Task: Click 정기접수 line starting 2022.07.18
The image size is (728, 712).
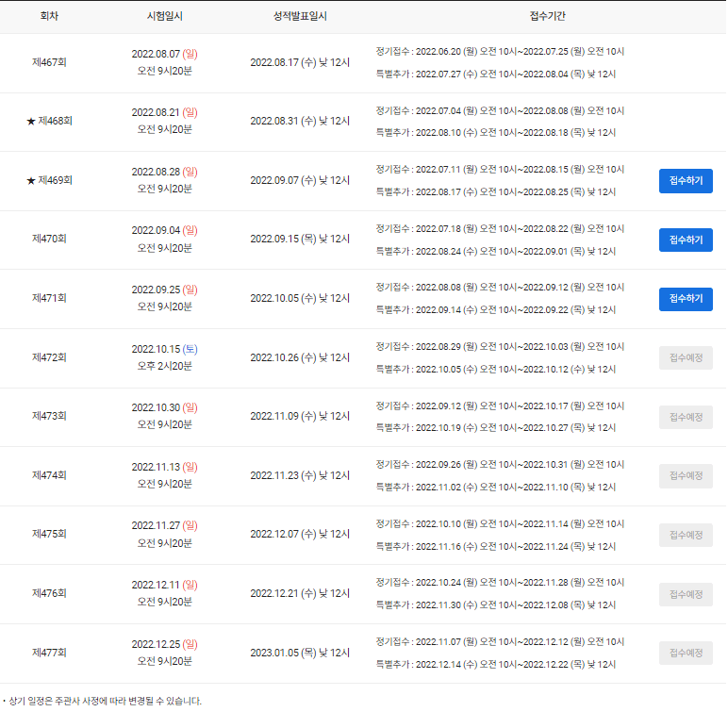Action: (x=500, y=229)
